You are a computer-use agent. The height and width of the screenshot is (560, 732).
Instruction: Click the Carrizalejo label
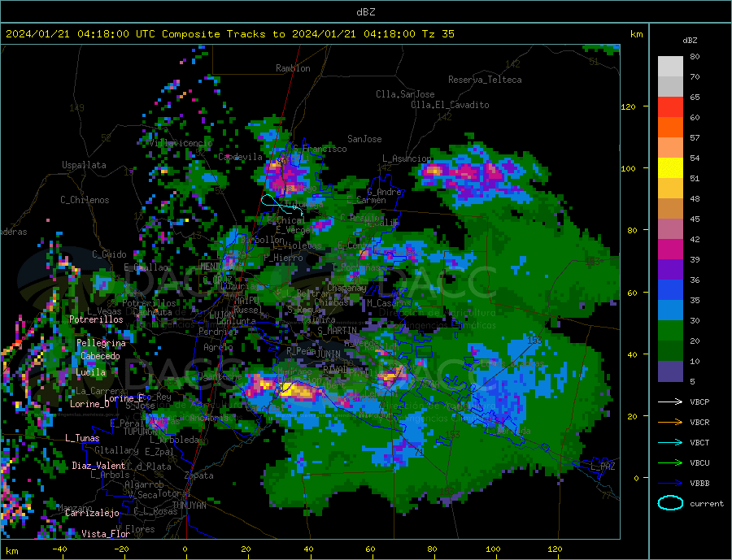coord(92,514)
